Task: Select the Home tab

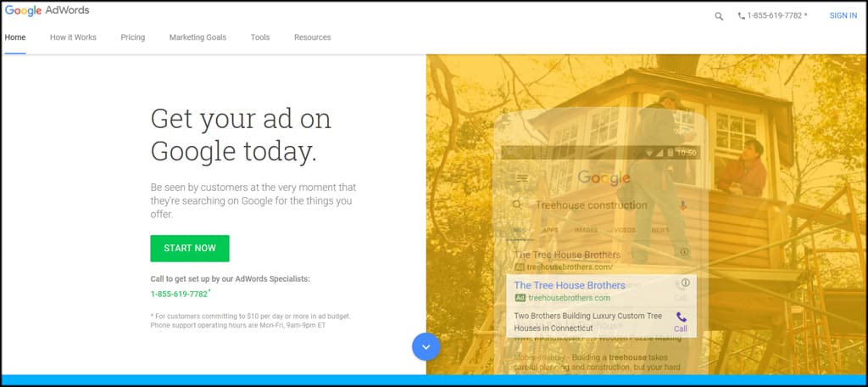Action: click(x=15, y=37)
